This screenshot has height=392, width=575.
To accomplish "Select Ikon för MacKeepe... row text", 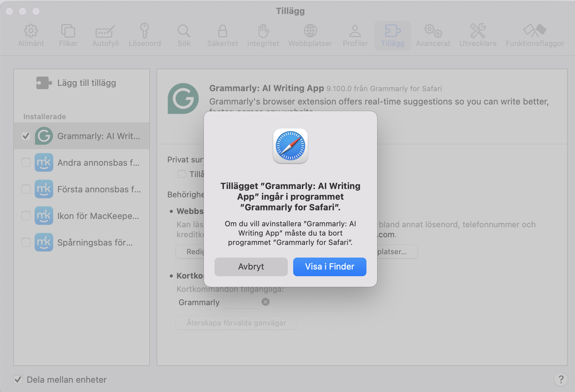I will tap(98, 216).
